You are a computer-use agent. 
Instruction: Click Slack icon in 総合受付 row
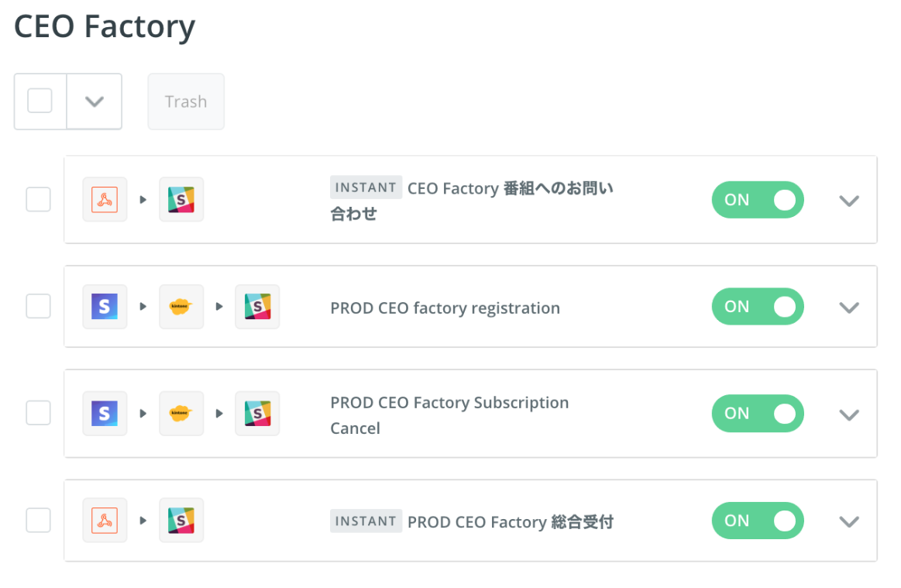click(x=181, y=520)
